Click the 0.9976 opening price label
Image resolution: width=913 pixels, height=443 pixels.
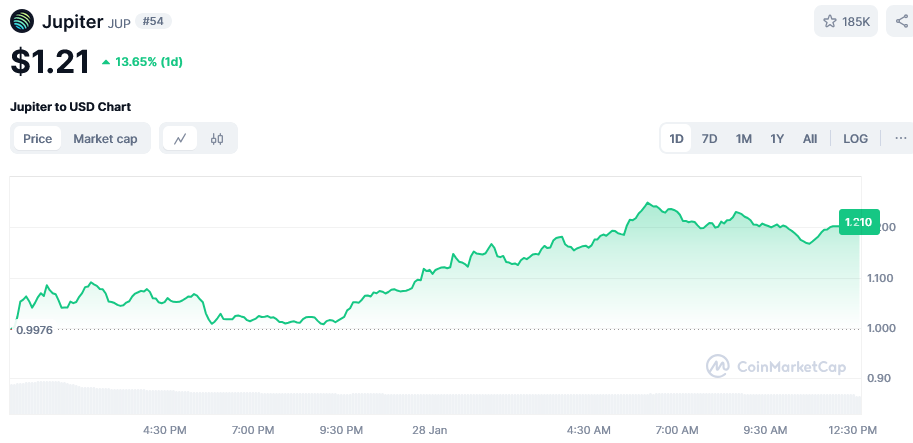[34, 330]
